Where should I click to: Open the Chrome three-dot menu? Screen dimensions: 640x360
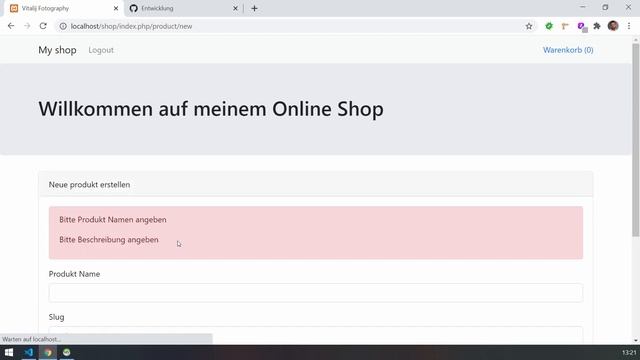[x=629, y=26]
